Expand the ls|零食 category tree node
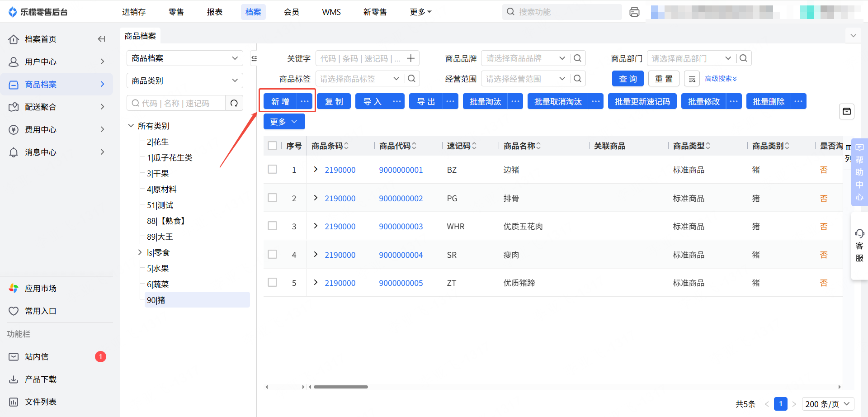Screen dimensions: 868x417 coord(140,252)
